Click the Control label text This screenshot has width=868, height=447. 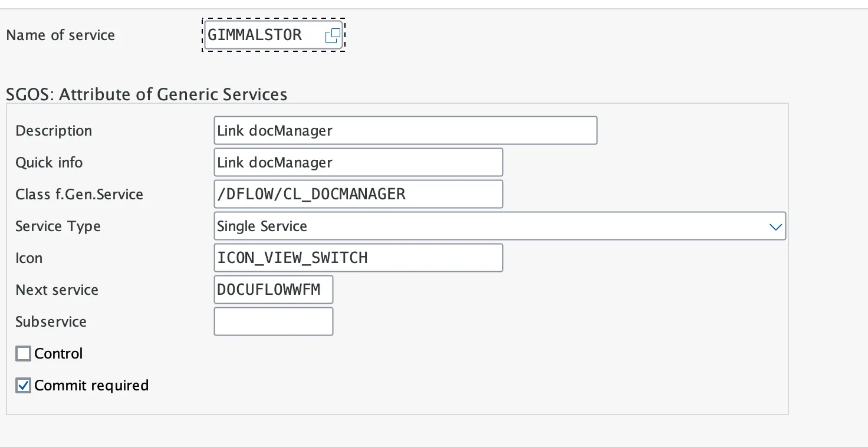pos(58,354)
